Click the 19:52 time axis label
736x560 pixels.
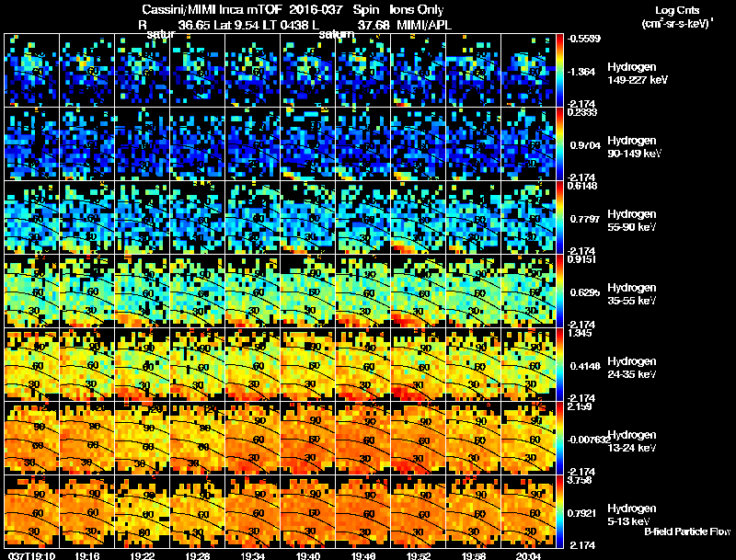(x=419, y=555)
